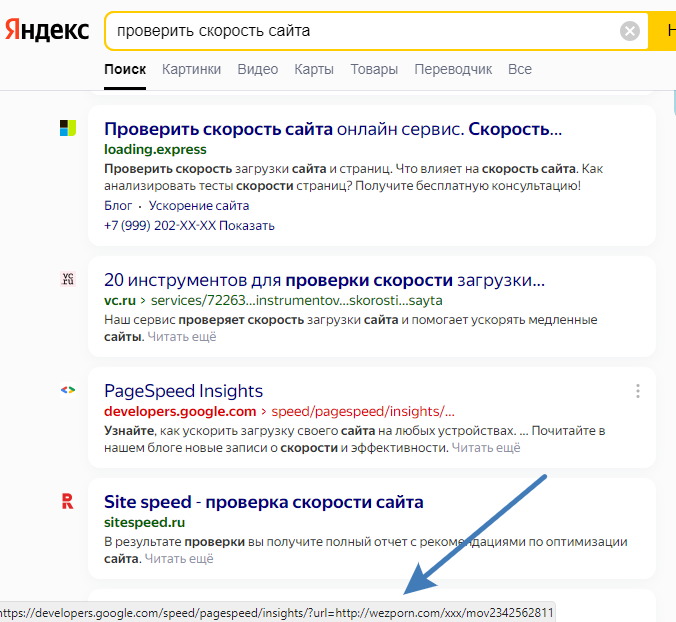Click the Яндекс logo
Viewport: 676px width, 622px height.
tap(47, 30)
